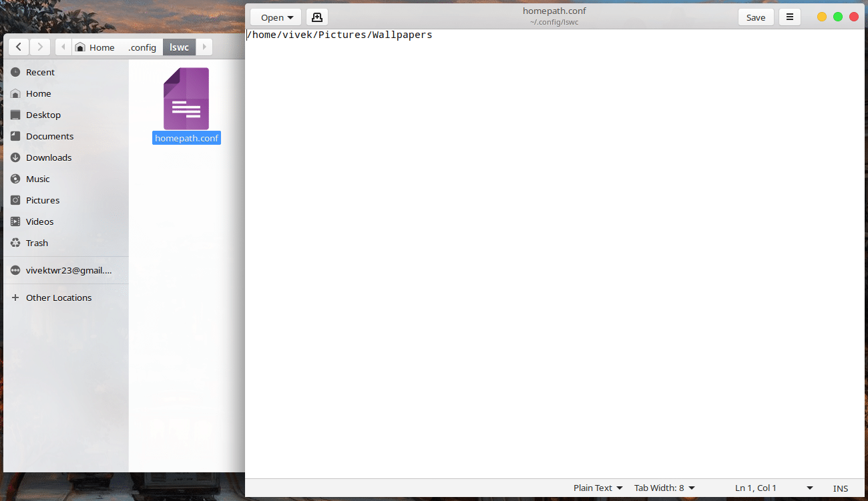The height and width of the screenshot is (501, 868).
Task: Click the homepath.conf file name label
Action: point(186,138)
